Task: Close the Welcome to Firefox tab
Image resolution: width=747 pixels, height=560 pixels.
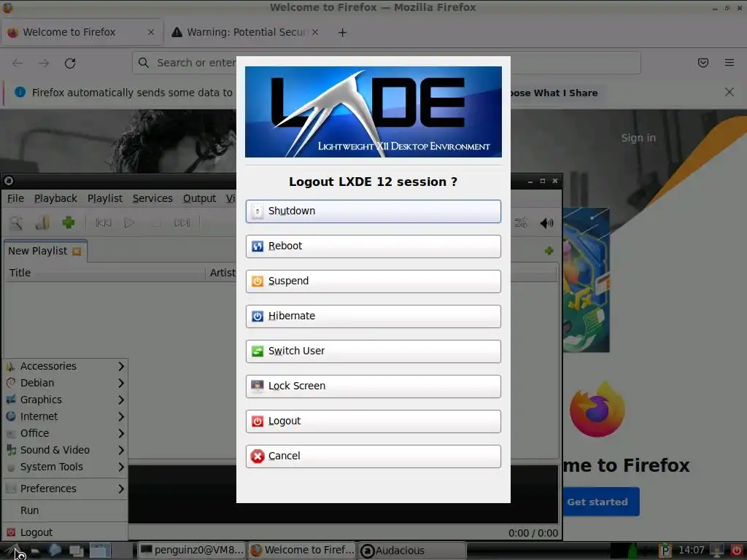Action: [x=151, y=32]
